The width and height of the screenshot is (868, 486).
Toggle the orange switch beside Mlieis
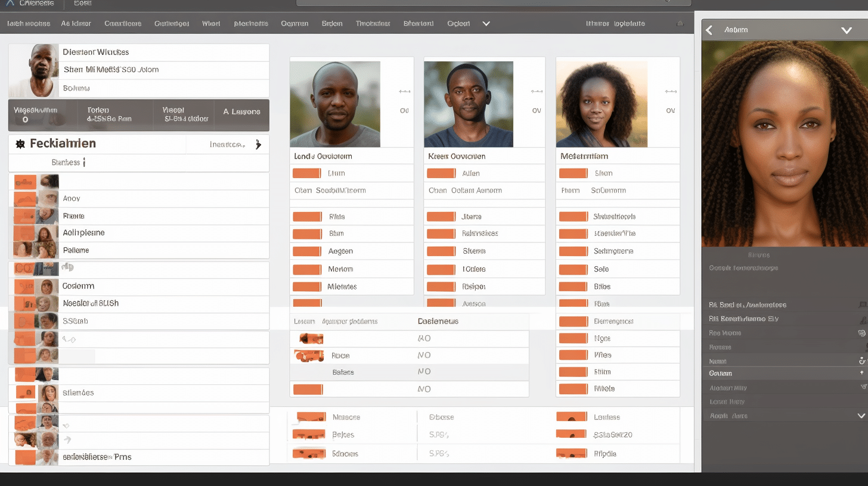[573, 389]
